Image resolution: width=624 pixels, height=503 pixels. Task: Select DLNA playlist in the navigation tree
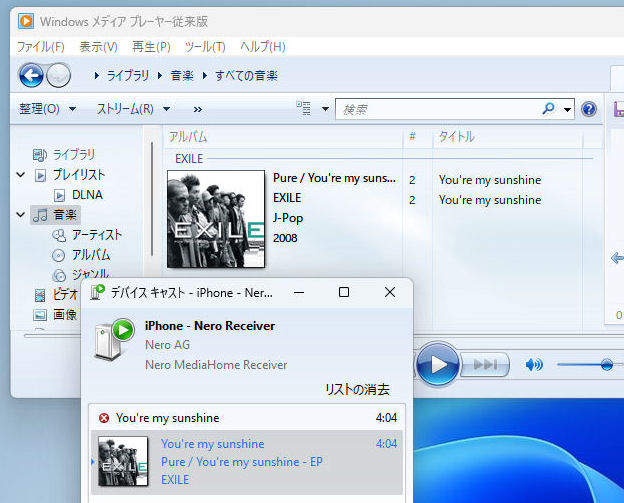[x=87, y=195]
